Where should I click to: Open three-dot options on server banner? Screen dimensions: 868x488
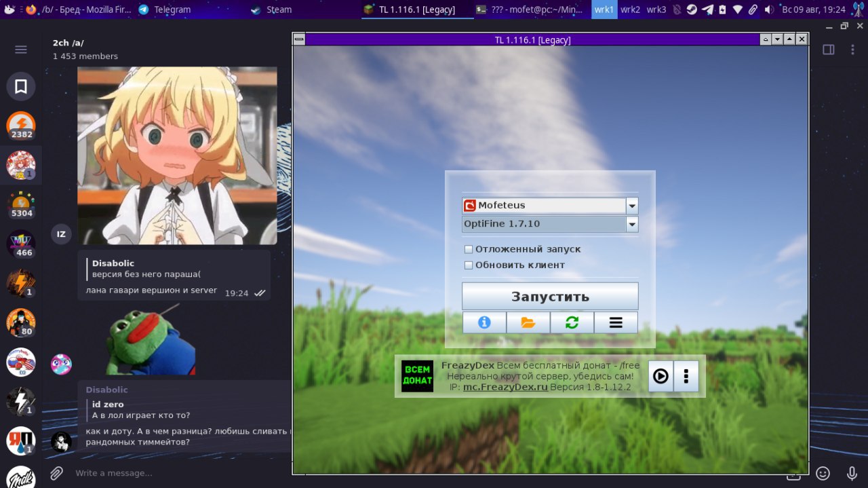(686, 376)
